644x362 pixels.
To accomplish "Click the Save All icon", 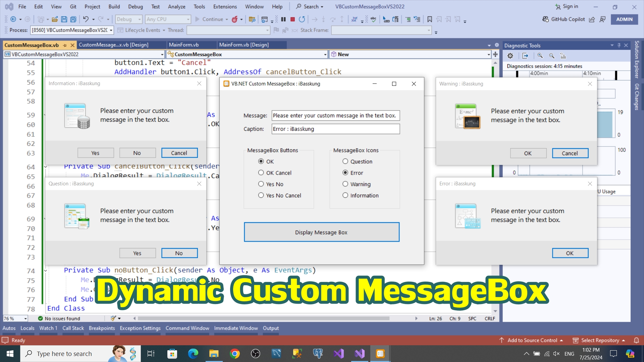I will click(73, 19).
